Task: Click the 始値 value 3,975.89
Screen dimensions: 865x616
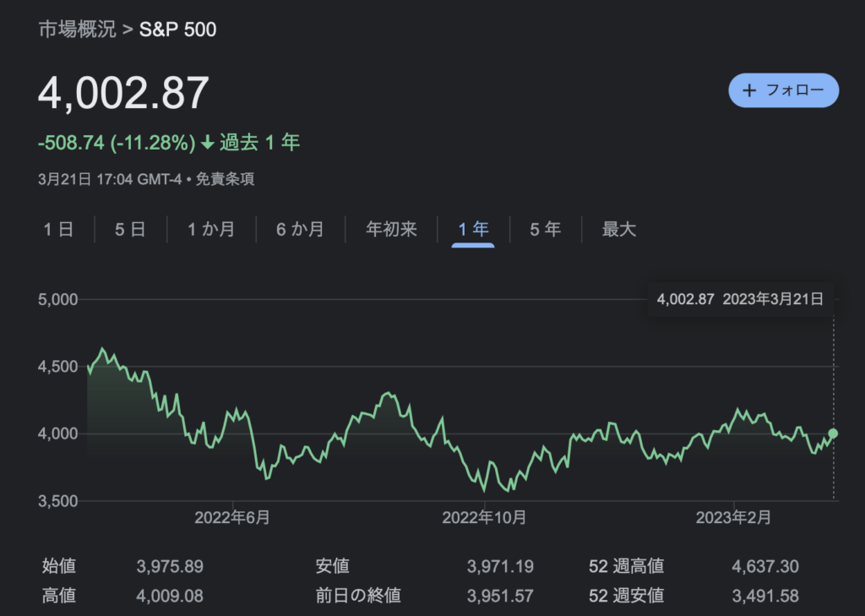Action: (x=170, y=566)
